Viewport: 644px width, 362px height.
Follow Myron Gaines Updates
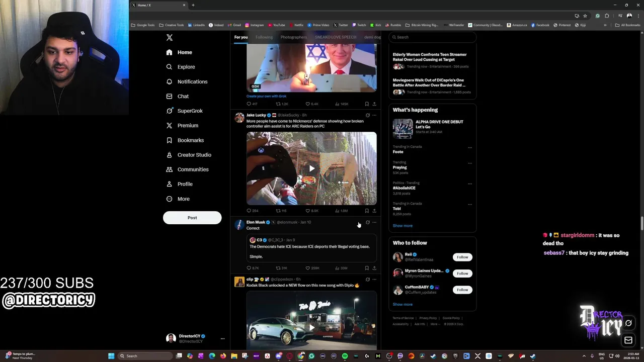[x=462, y=274]
